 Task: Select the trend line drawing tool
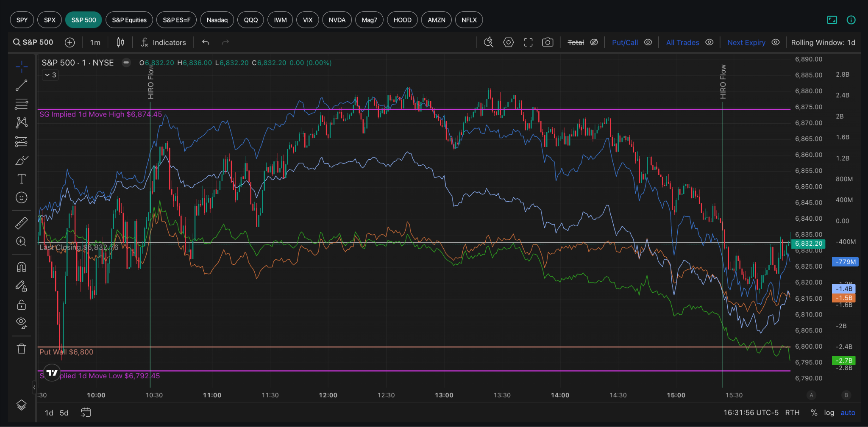(x=21, y=85)
